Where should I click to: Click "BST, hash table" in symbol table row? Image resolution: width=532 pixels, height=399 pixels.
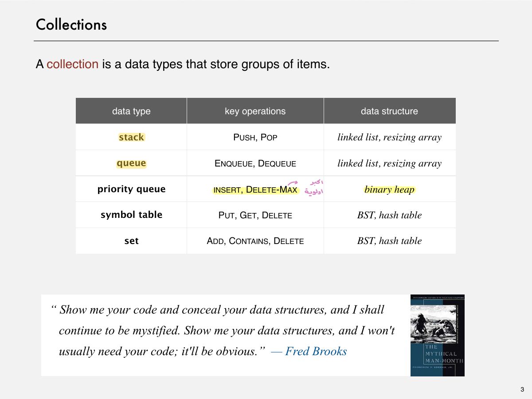click(389, 215)
